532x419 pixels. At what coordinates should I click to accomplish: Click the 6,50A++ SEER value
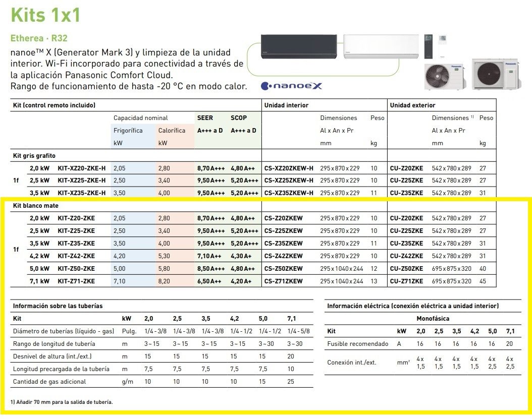pyautogui.click(x=209, y=281)
